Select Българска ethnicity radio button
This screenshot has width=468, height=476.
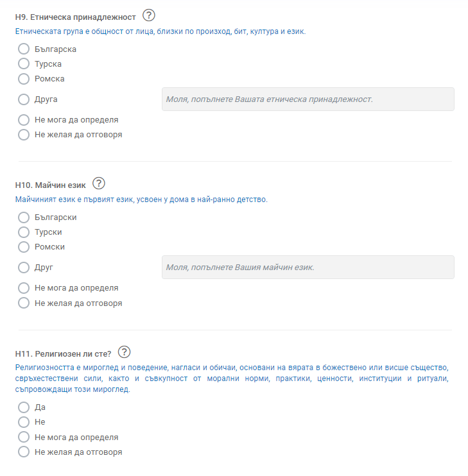coord(24,49)
